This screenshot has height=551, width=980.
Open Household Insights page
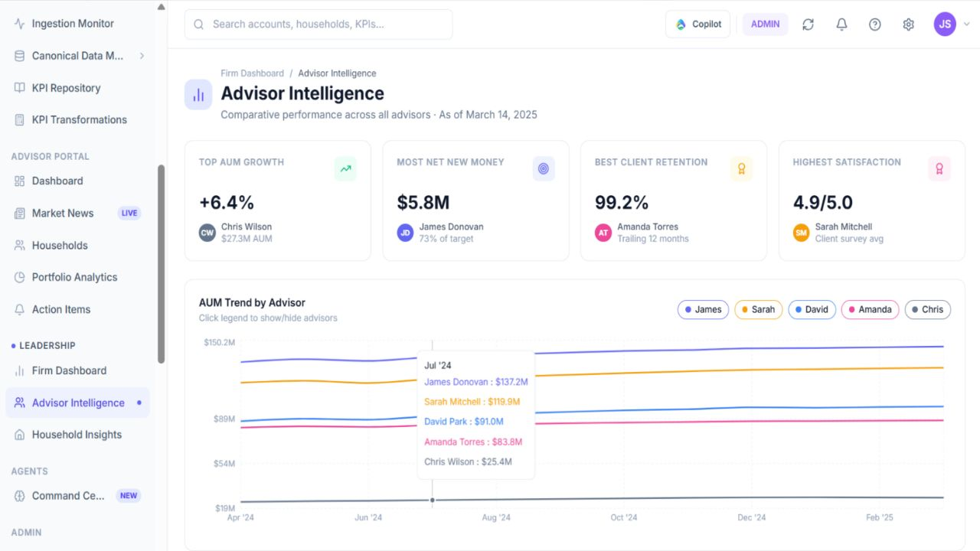[77, 435]
